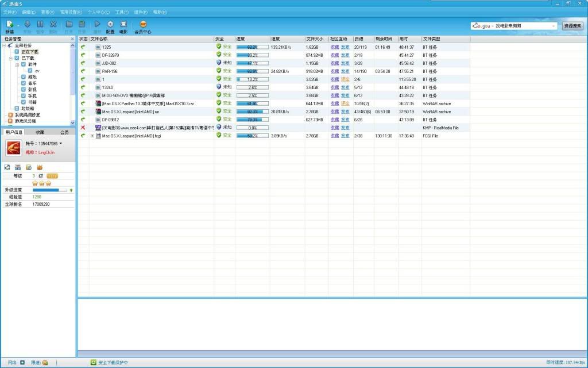Click the progress bar of the PAR-196 task

click(252, 71)
